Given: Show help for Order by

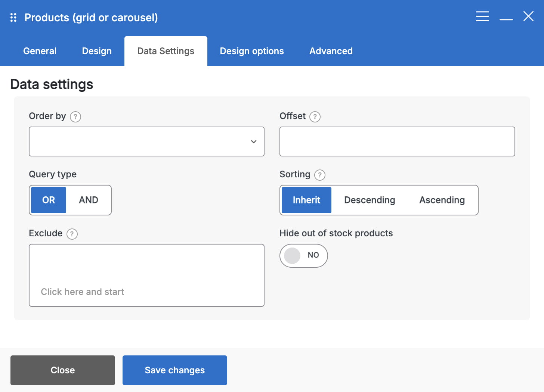Looking at the screenshot, I should point(75,117).
